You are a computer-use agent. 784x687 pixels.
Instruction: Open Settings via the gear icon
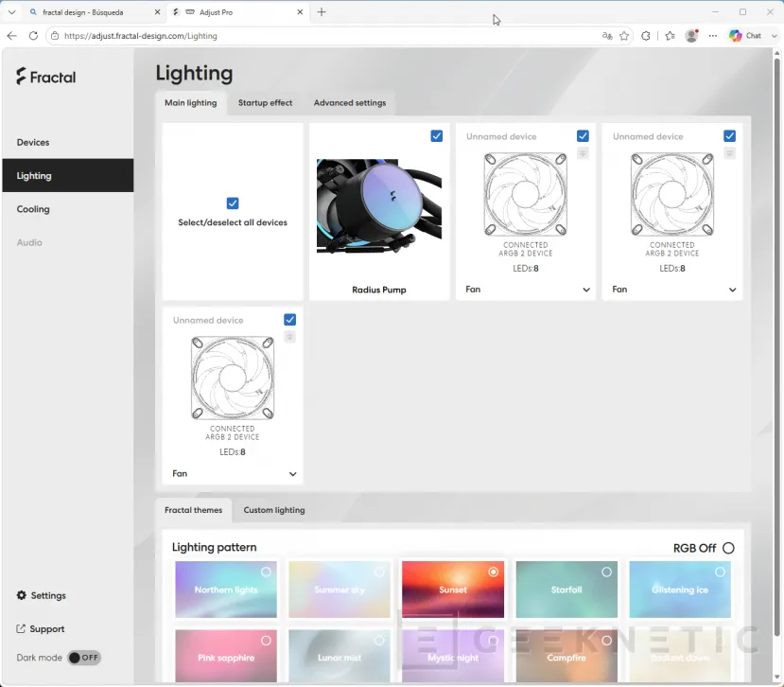[22, 595]
